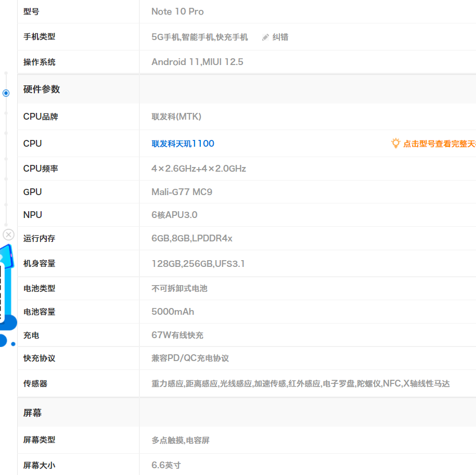Click the 硬件参数 section header

click(42, 89)
